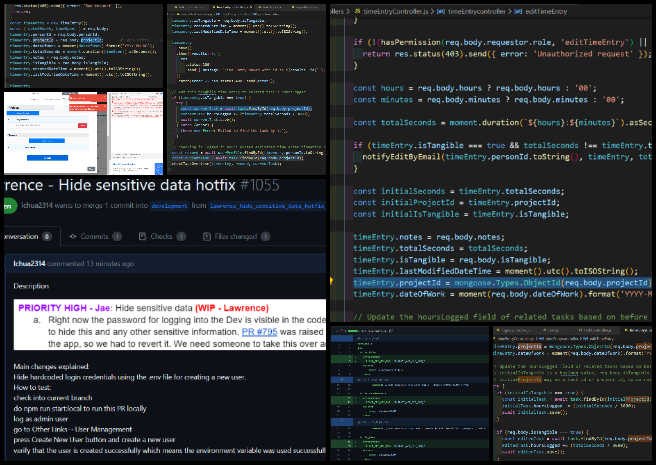Click the pull request number #1055
Image resolution: width=656 pixels, height=465 pixels.
tap(259, 185)
